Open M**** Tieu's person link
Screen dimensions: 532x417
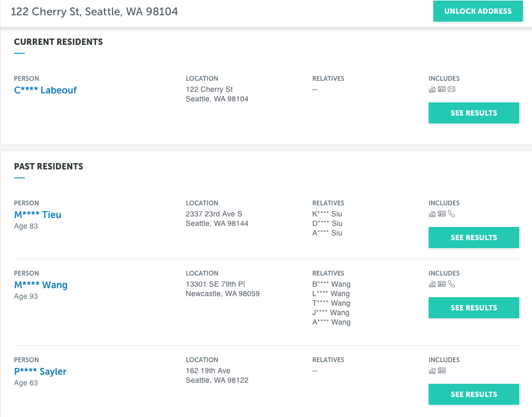click(x=37, y=215)
